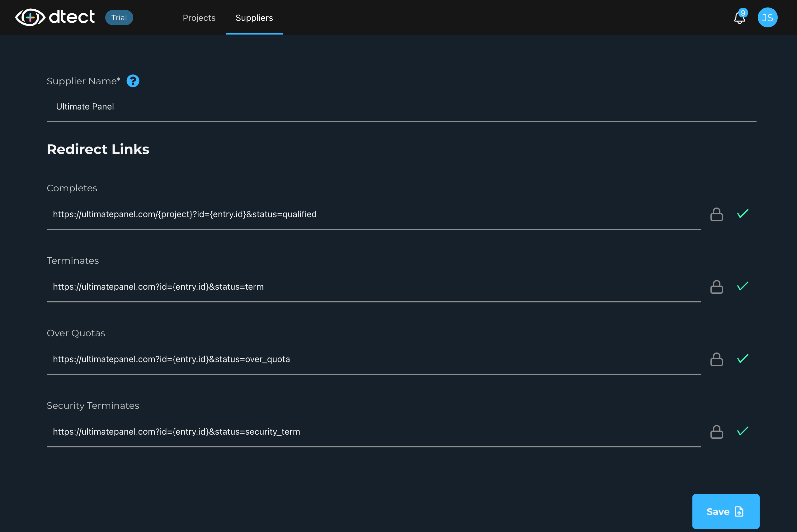This screenshot has width=797, height=532.
Task: Switch to the Projects tab
Action: 199,18
